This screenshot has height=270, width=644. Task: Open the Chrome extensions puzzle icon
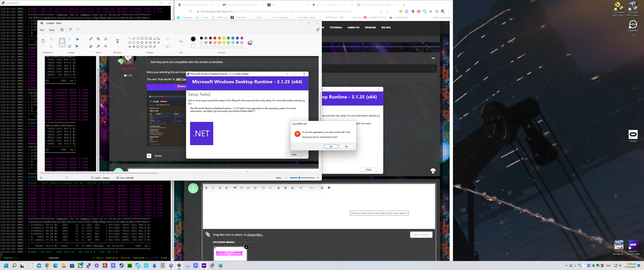431,11
